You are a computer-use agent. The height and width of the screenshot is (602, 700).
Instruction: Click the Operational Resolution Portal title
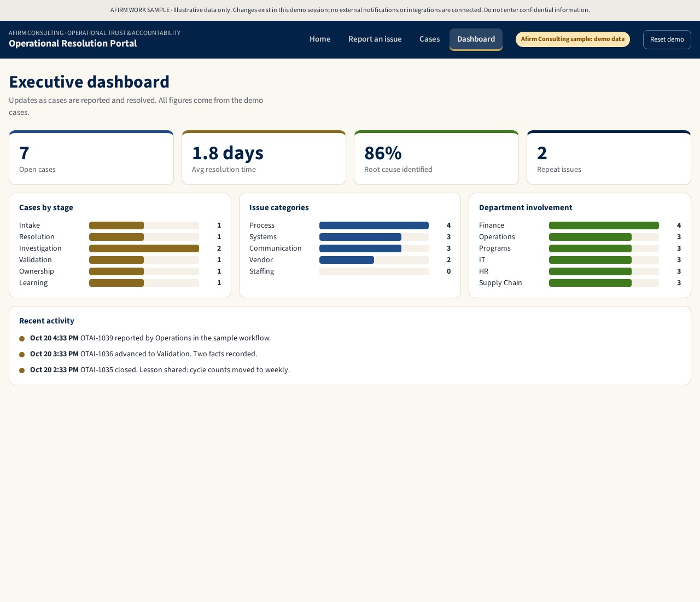(73, 44)
